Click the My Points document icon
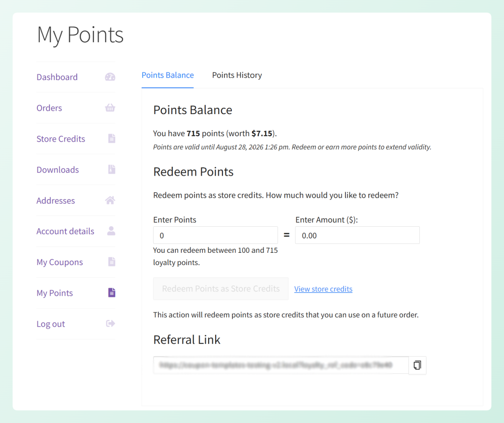This screenshot has height=423, width=504. pyautogui.click(x=110, y=293)
